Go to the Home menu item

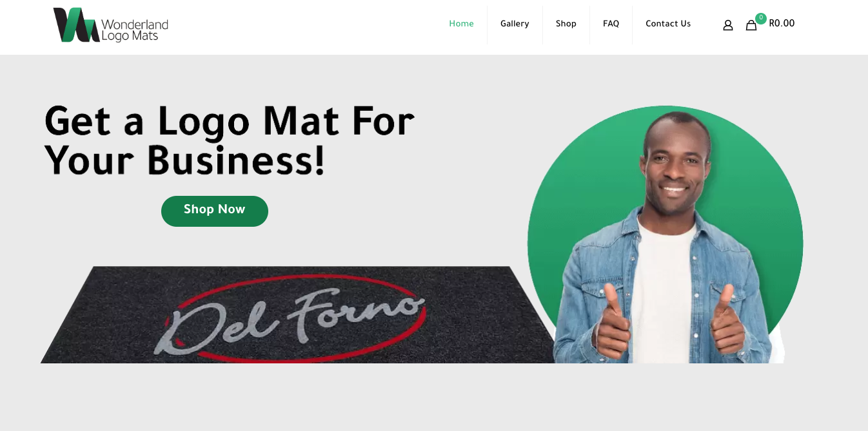(x=462, y=24)
